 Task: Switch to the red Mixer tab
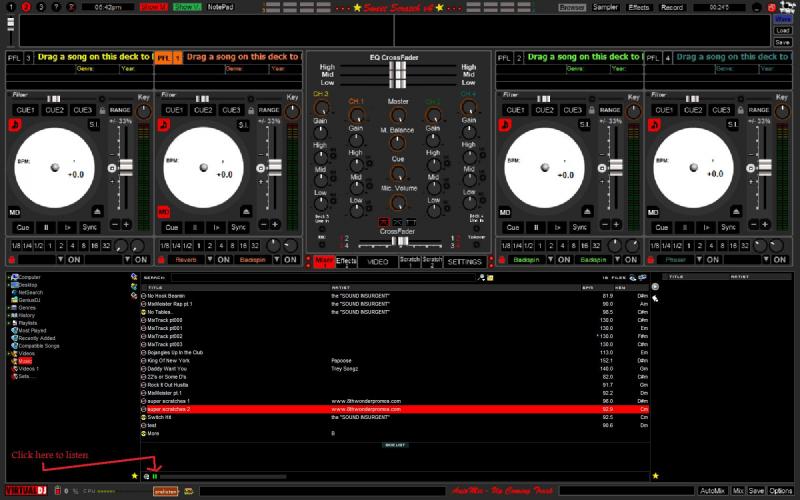coord(324,262)
